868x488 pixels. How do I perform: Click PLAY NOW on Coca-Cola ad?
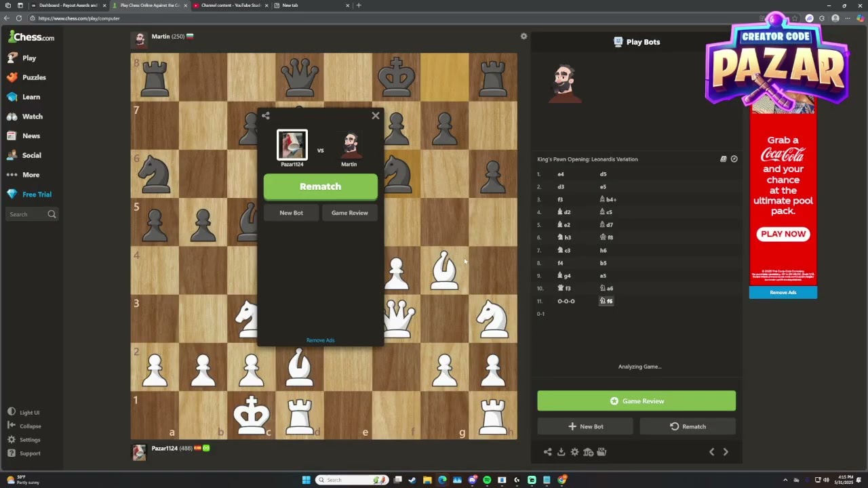point(783,234)
